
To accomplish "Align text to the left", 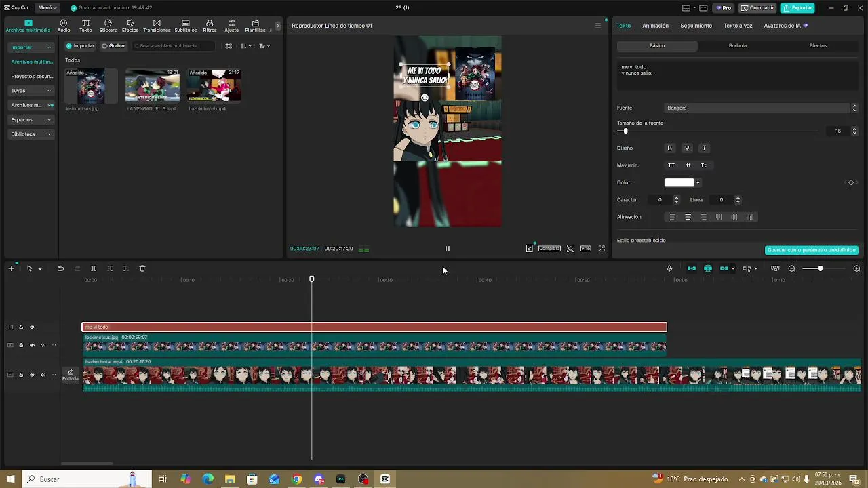I will tap(673, 217).
